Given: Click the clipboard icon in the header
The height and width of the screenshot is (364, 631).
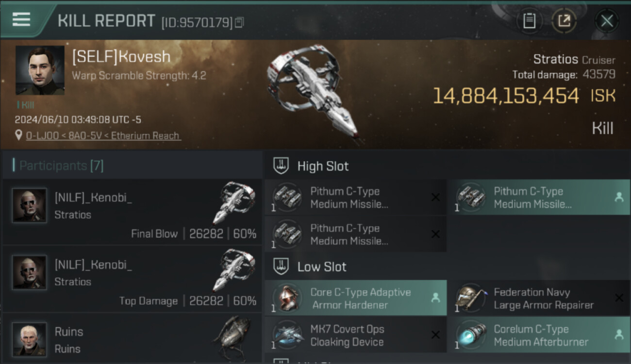Looking at the screenshot, I should pyautogui.click(x=529, y=21).
